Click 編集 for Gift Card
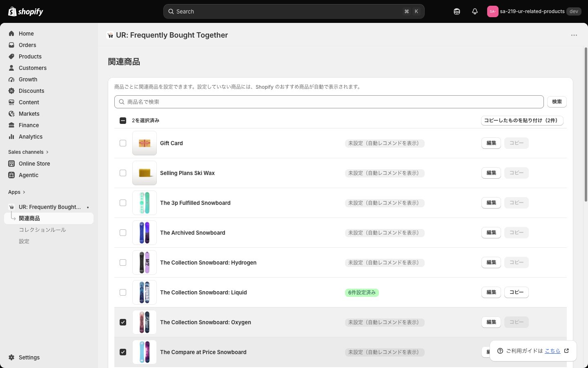588x368 pixels. pyautogui.click(x=491, y=143)
